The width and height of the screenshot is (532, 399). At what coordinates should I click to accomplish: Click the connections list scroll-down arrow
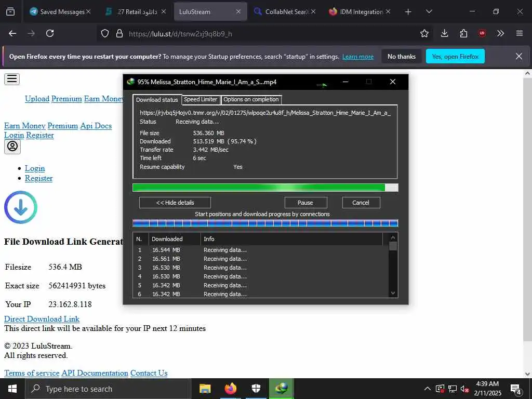[393, 293]
